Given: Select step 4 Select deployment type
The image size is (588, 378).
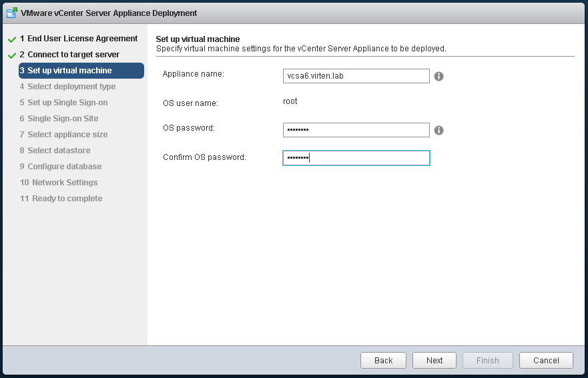Looking at the screenshot, I should tap(67, 87).
